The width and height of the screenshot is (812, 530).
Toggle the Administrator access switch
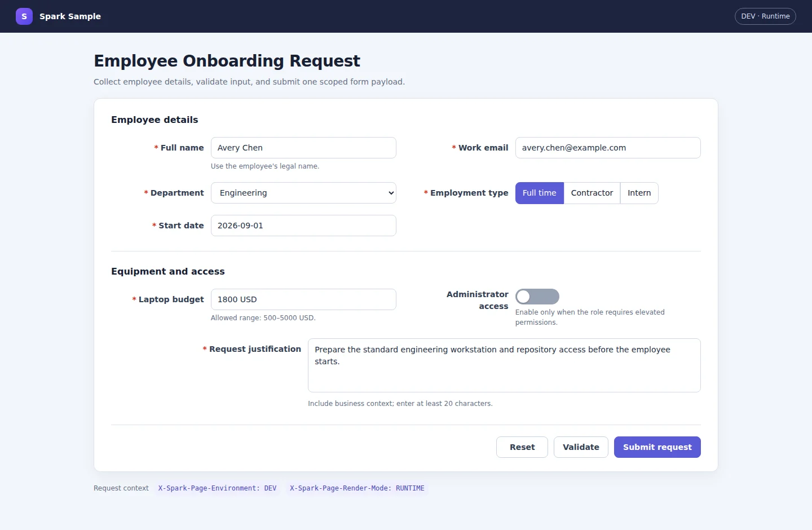pos(537,297)
